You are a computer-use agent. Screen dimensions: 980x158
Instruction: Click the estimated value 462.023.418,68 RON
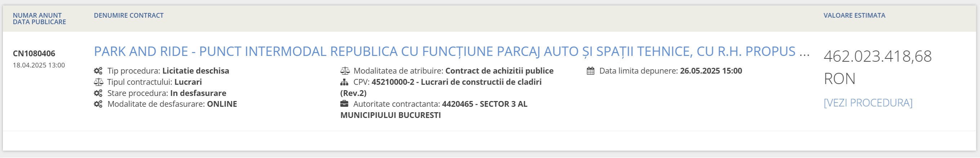[877, 67]
